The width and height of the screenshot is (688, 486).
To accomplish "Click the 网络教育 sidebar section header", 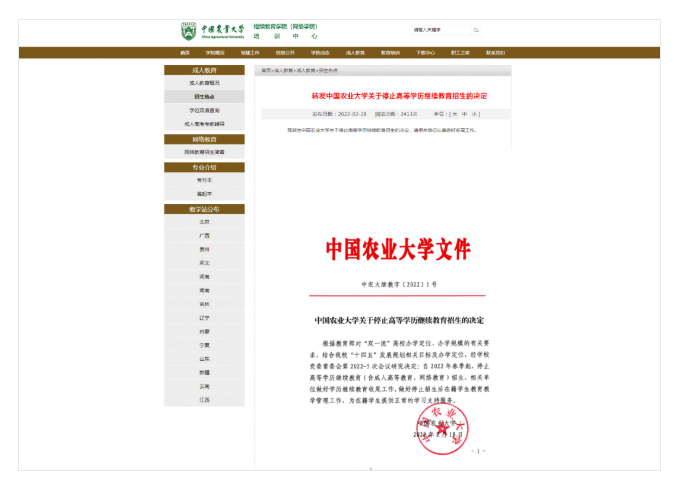I will coord(204,139).
